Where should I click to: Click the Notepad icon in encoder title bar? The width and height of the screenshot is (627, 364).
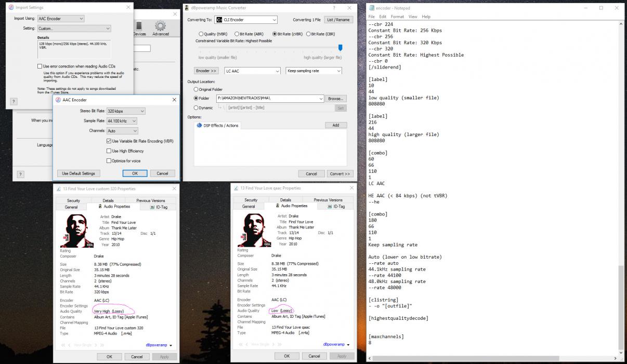pos(372,8)
